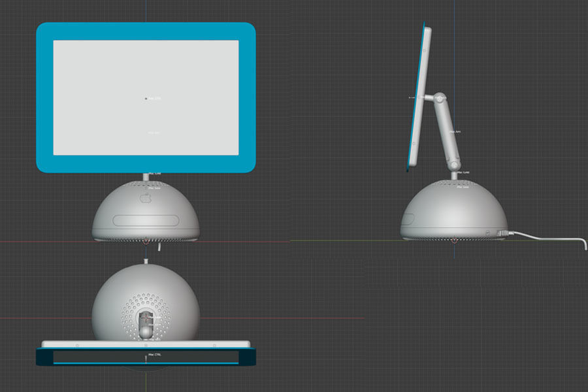Select the Apple logo on the front-view dome
Screen dimensions: 588x392
point(146,198)
